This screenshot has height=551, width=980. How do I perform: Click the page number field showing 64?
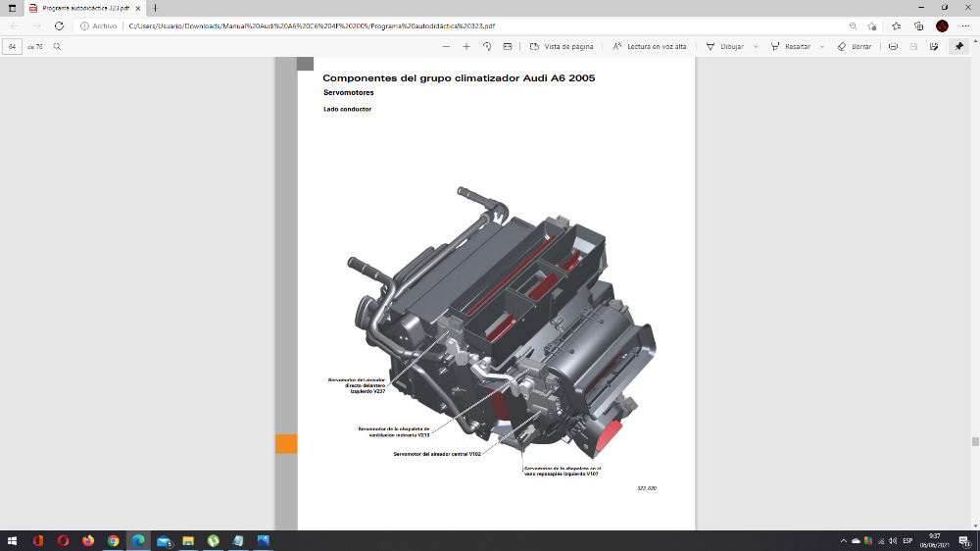tap(12, 46)
